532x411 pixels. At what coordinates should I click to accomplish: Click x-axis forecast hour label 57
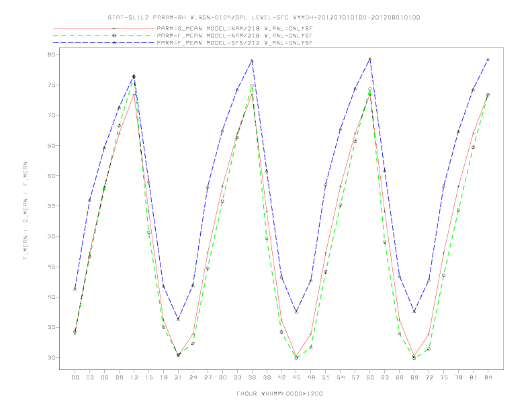click(355, 377)
